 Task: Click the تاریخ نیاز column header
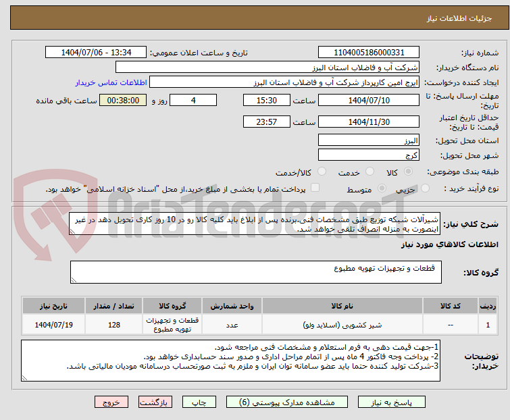(53, 306)
